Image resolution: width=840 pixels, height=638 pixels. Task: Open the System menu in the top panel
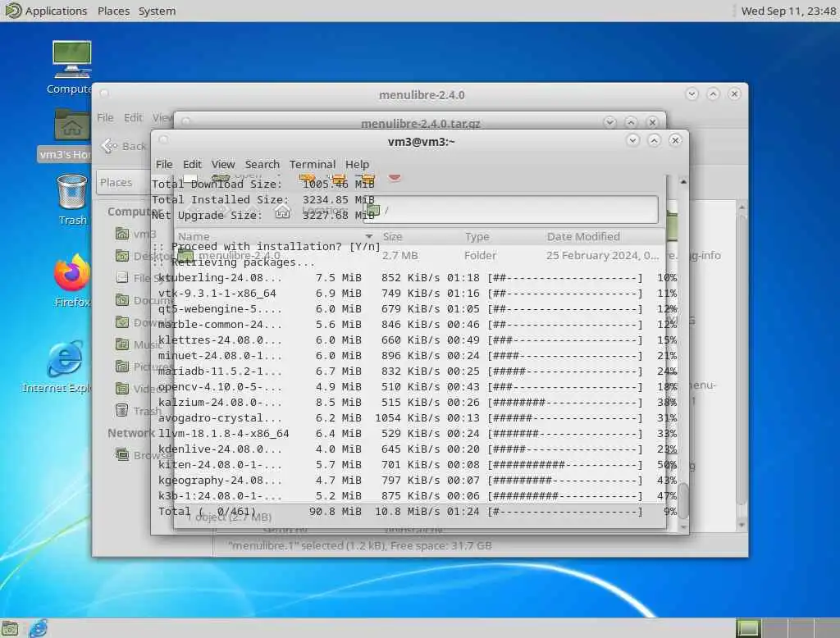(x=157, y=11)
